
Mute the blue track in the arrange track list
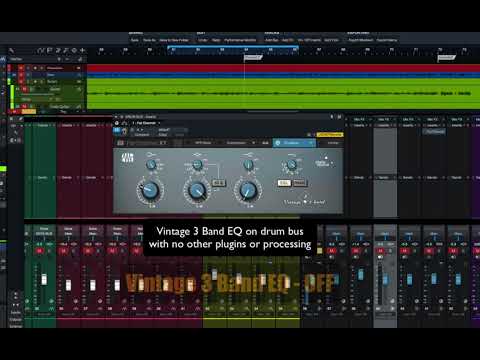coord(21,75)
